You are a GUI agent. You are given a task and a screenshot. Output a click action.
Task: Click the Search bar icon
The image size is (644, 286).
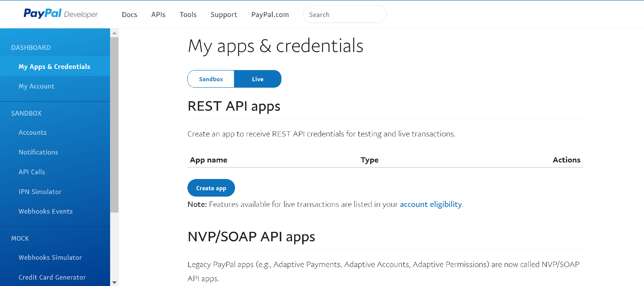[344, 14]
